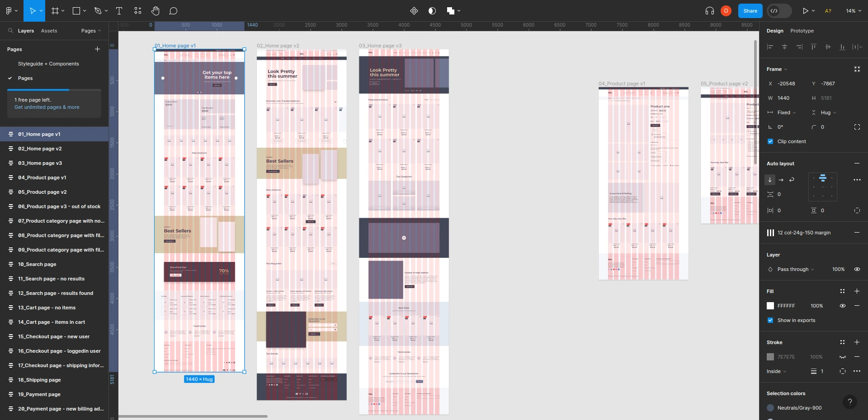
Task: Select the Rectangle shape tool
Action: pyautogui.click(x=75, y=11)
